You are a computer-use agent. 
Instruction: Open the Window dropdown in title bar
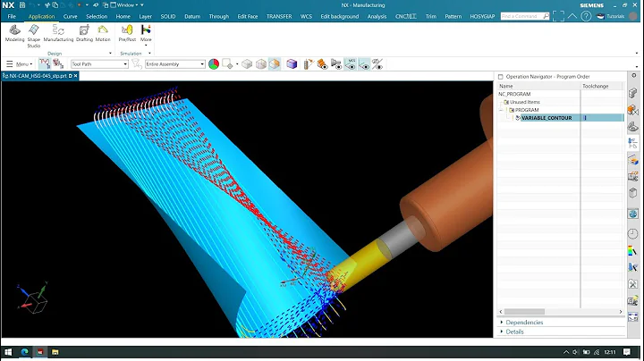point(127,5)
